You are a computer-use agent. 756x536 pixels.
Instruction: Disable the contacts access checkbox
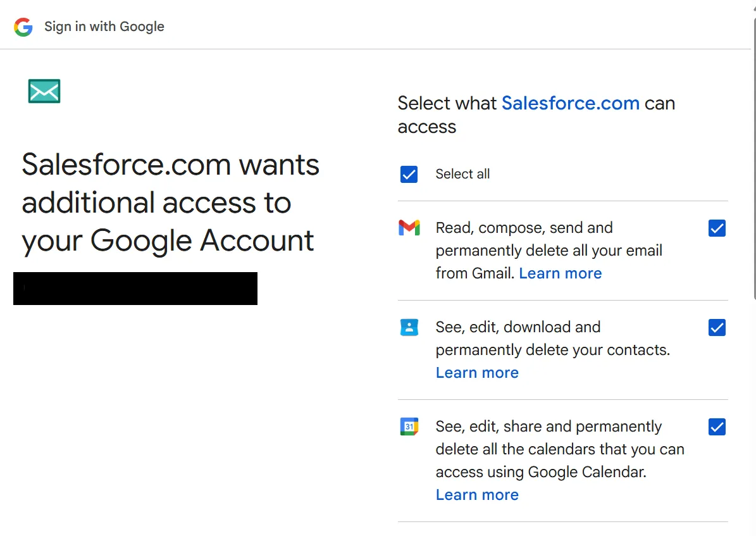pyautogui.click(x=717, y=328)
